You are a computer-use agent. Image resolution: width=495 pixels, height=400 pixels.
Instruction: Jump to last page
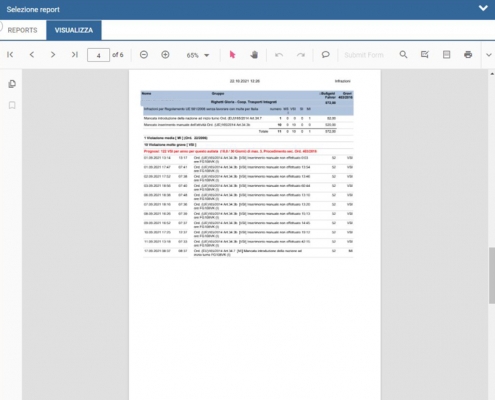pyautogui.click(x=75, y=55)
